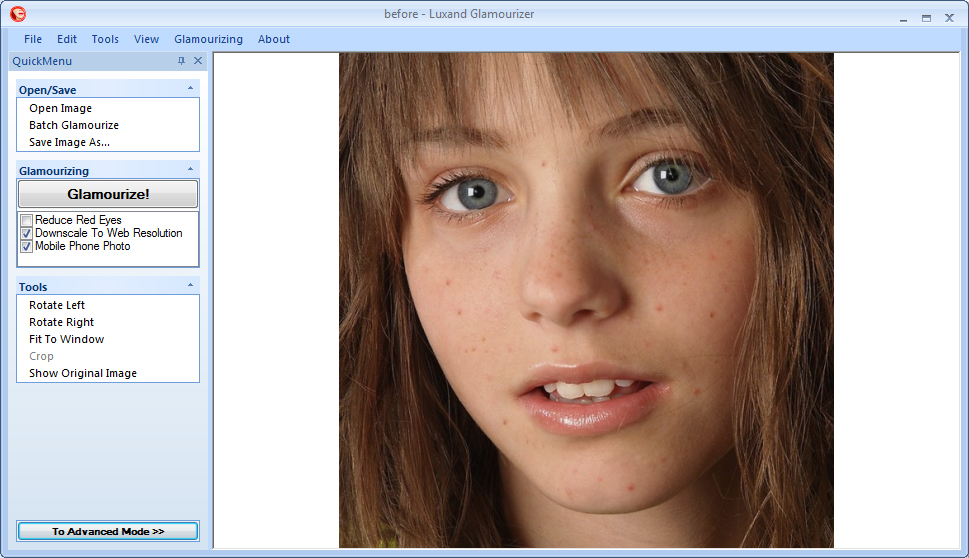The width and height of the screenshot is (969, 558).
Task: Click the portrait photo in preview area
Action: click(x=586, y=300)
